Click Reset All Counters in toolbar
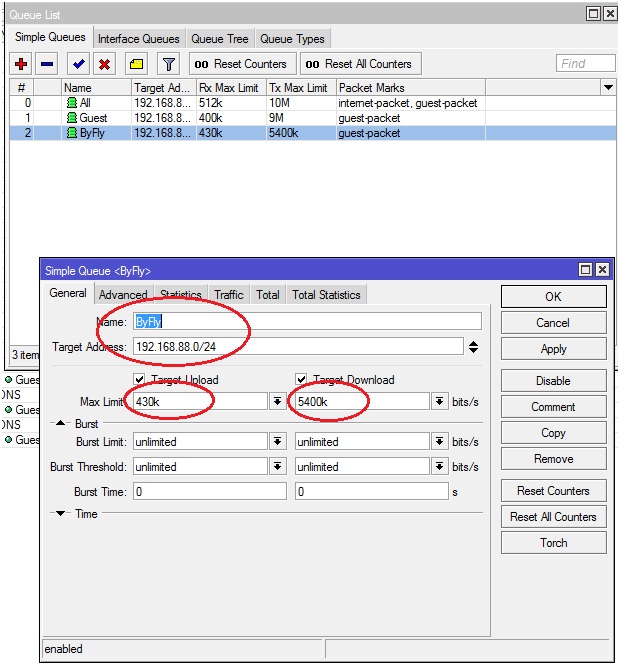Image resolution: width=620 pixels, height=666 pixels. 356,64
